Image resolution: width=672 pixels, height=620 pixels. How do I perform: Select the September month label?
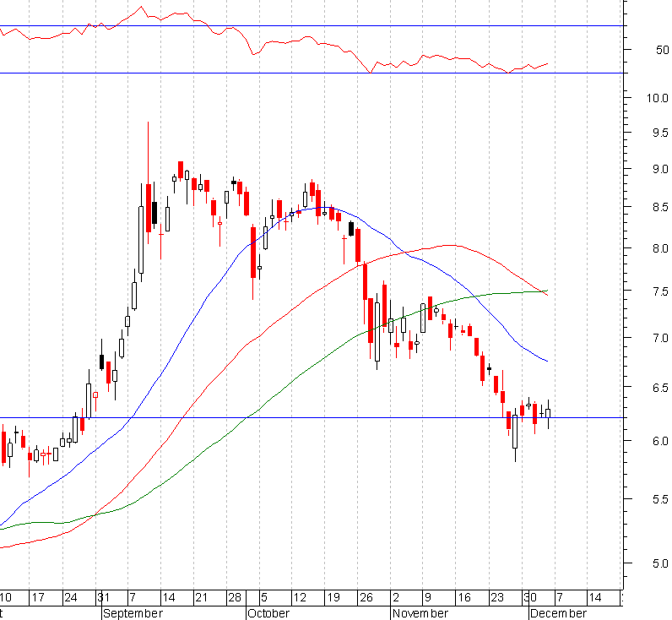(x=133, y=613)
